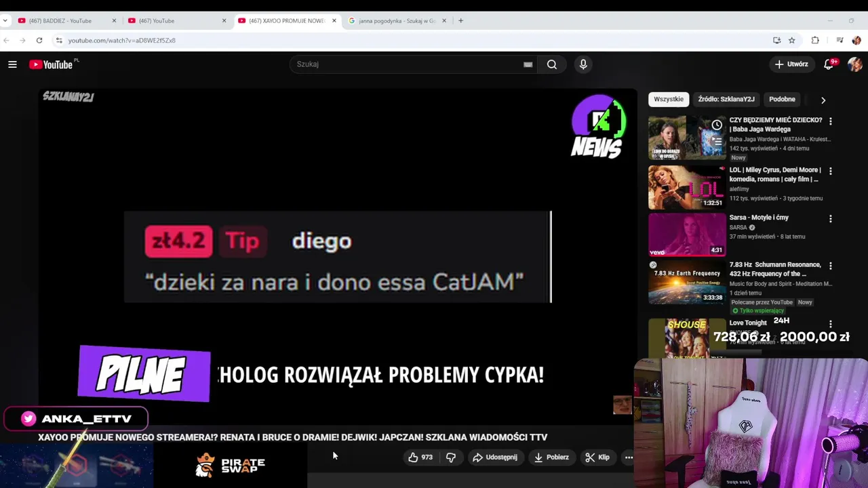868x488 pixels.
Task: Add Baba Jaga video to Watch later
Action: click(717, 125)
